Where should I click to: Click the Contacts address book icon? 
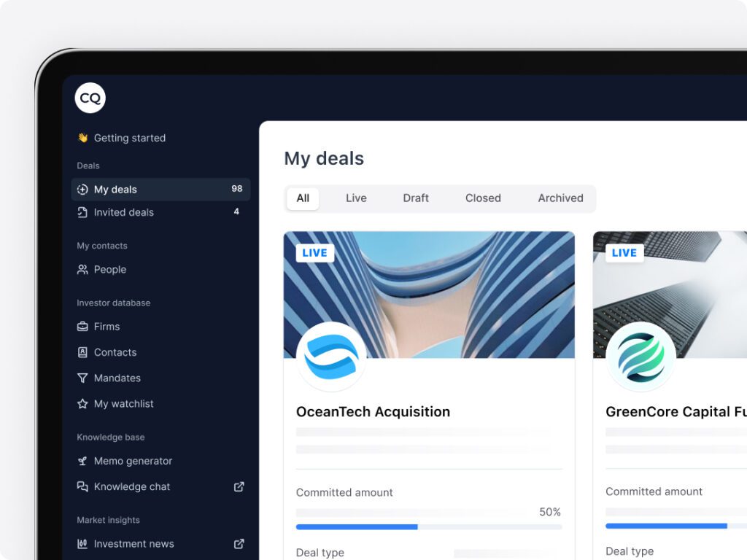[x=82, y=352]
